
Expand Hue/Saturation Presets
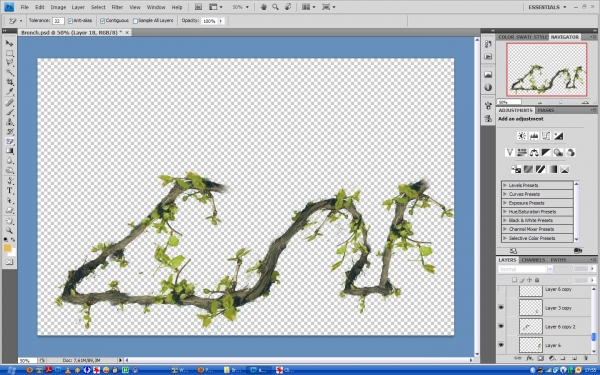click(x=505, y=212)
